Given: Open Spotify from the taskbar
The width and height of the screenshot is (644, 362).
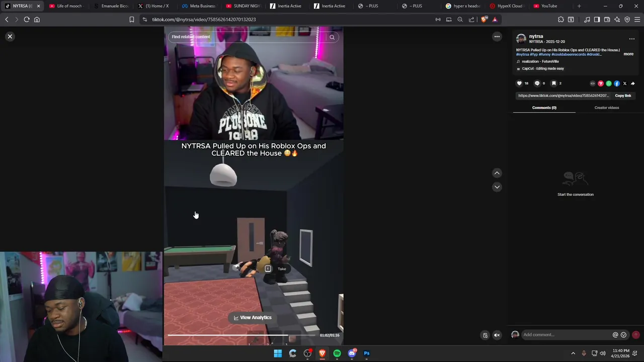Looking at the screenshot, I should [x=337, y=353].
